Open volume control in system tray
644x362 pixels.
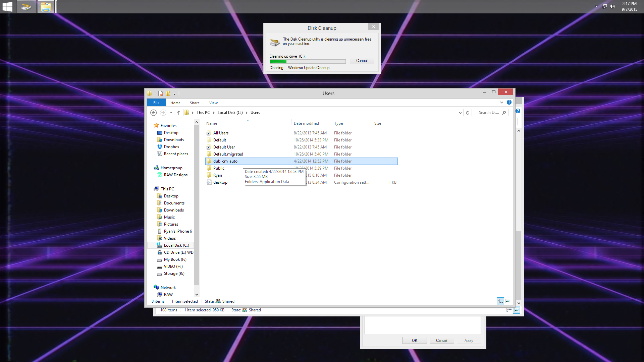click(x=612, y=6)
